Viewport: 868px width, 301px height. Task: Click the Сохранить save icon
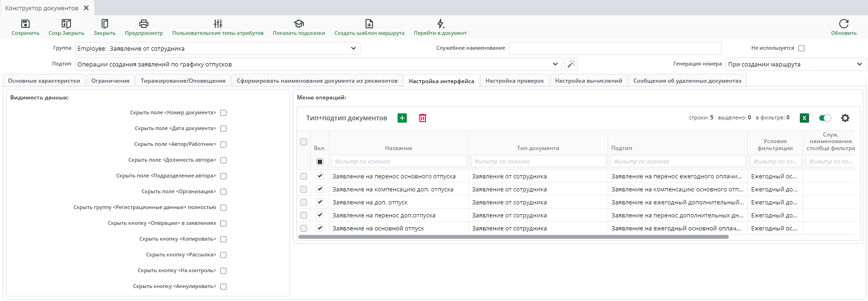[x=26, y=24]
